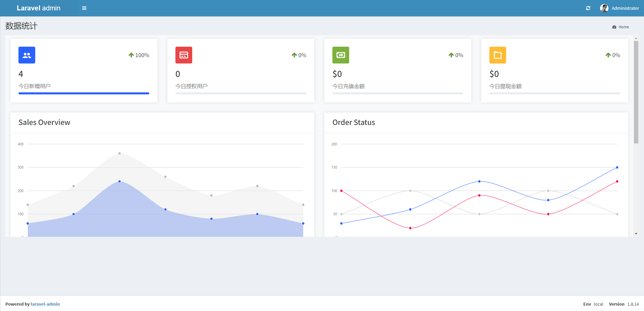The width and height of the screenshot is (644, 311).
Task: Click the 100% increase arrow indicator
Action: click(131, 55)
